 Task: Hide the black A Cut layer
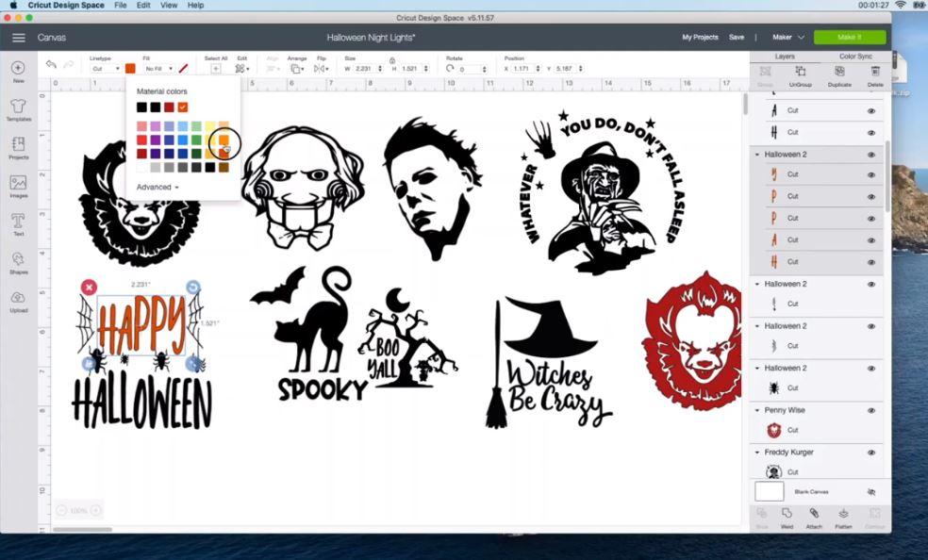871,111
